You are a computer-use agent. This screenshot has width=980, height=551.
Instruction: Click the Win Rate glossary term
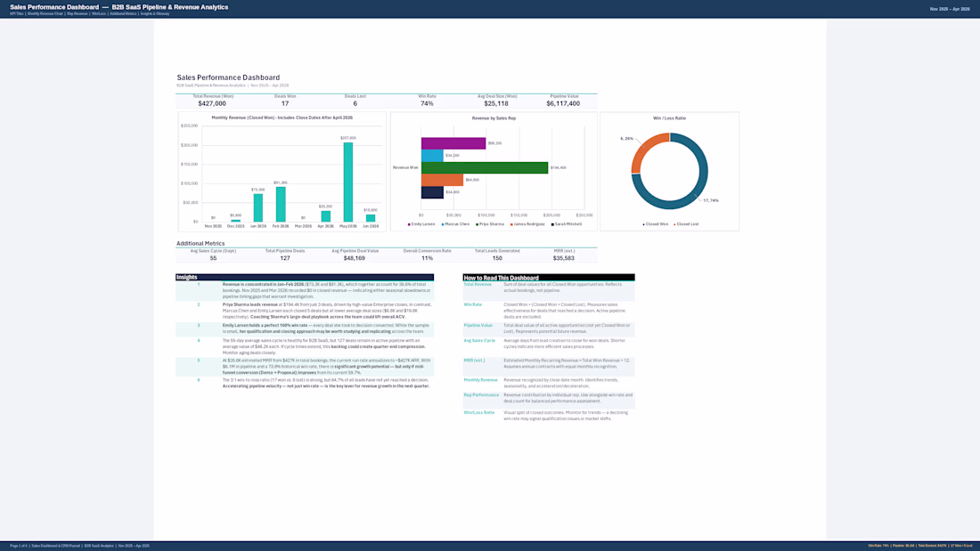tap(472, 304)
